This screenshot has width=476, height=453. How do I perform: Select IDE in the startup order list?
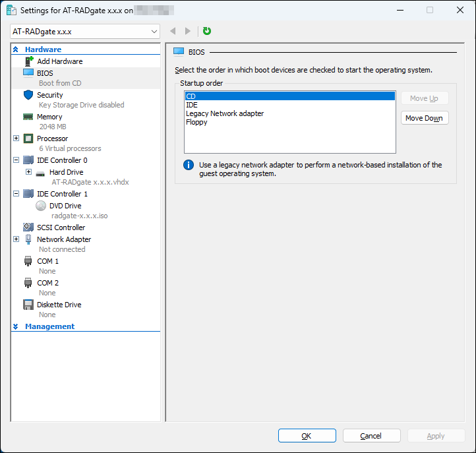pos(192,105)
